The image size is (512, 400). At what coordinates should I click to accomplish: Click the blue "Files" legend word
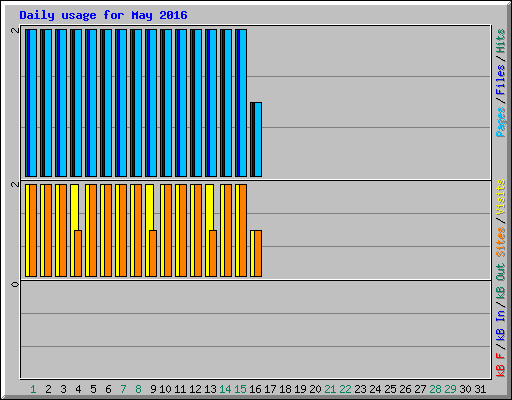coord(500,80)
